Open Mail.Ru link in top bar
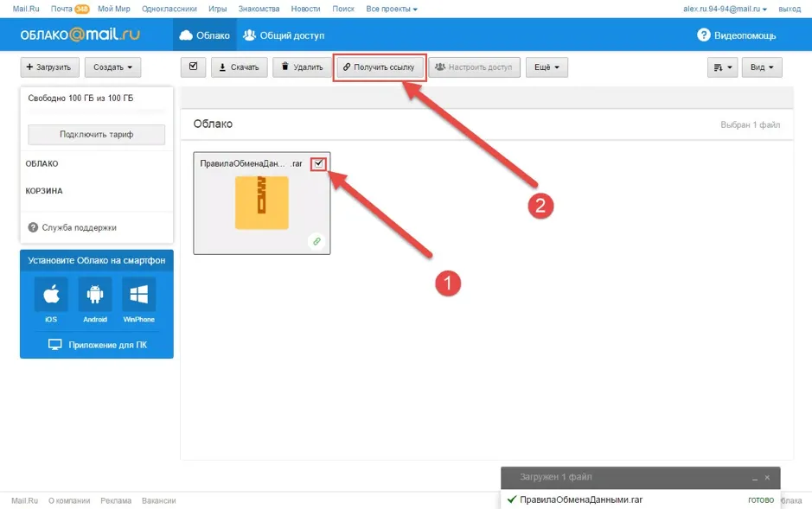The image size is (812, 509). 26,9
